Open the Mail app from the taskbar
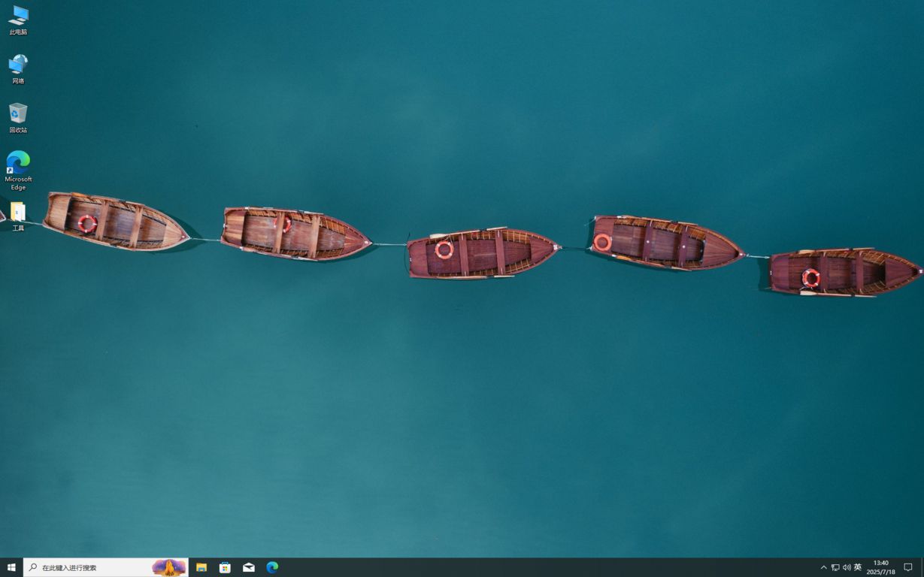This screenshot has width=924, height=577. [248, 567]
